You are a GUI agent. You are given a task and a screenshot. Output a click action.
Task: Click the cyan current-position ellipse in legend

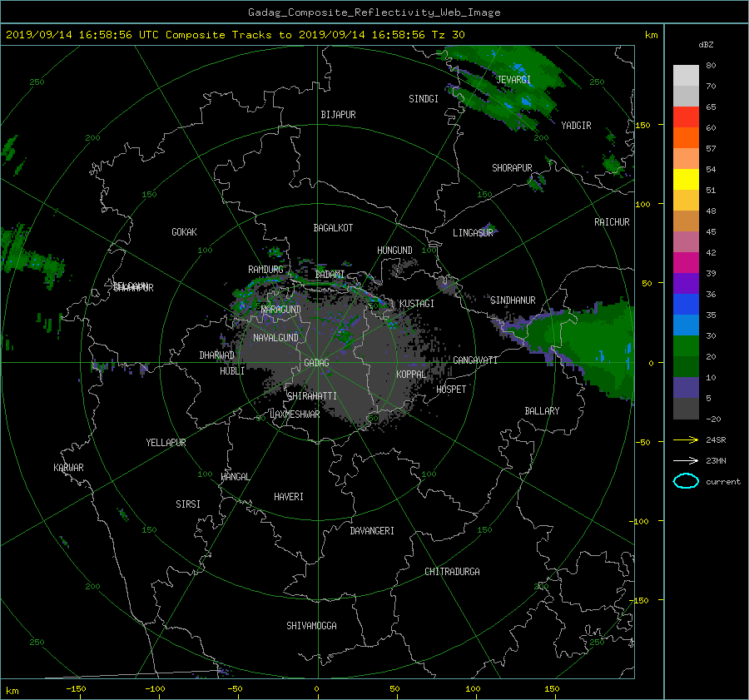(686, 481)
